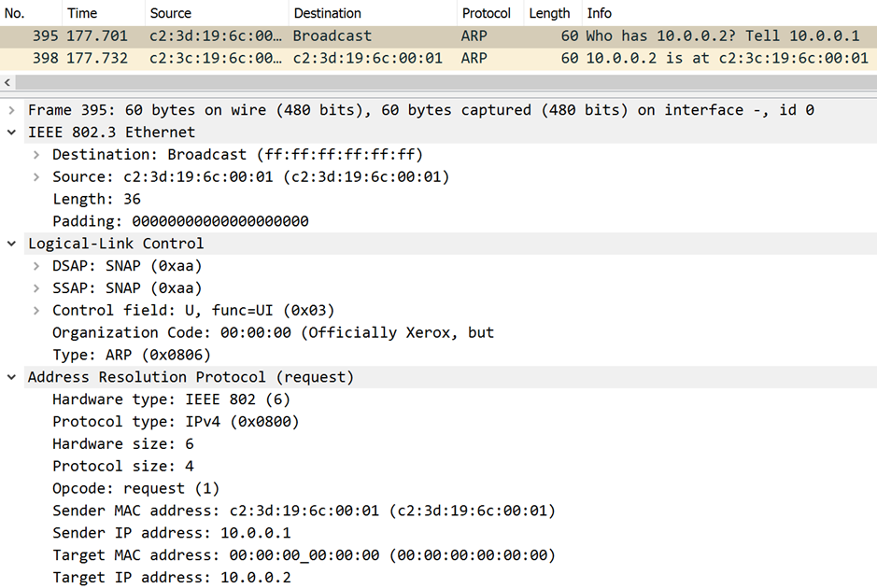Collapse the Logical-Link Control section
Screen dimensions: 877x588
pyautogui.click(x=11, y=244)
